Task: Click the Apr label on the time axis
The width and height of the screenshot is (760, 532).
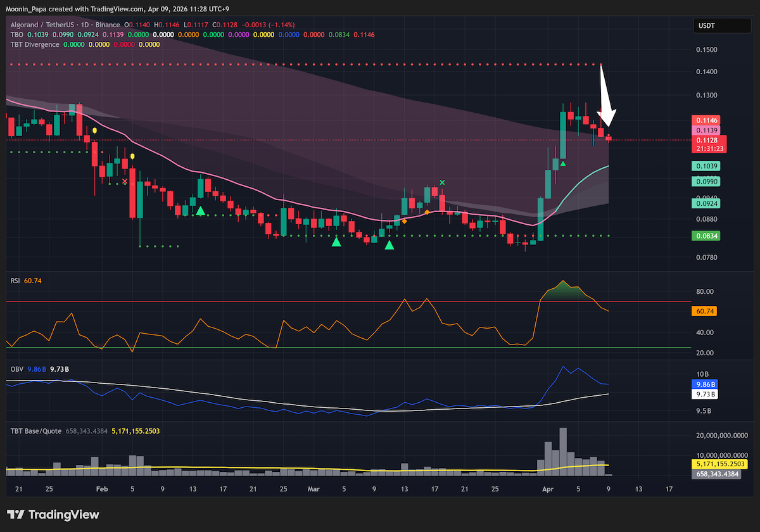Action: coord(548,490)
